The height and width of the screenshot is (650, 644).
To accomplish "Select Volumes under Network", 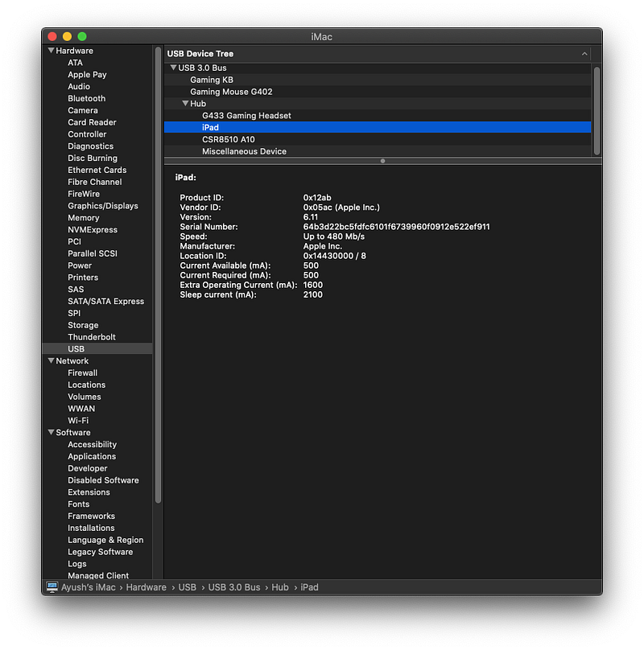I will [x=85, y=397].
